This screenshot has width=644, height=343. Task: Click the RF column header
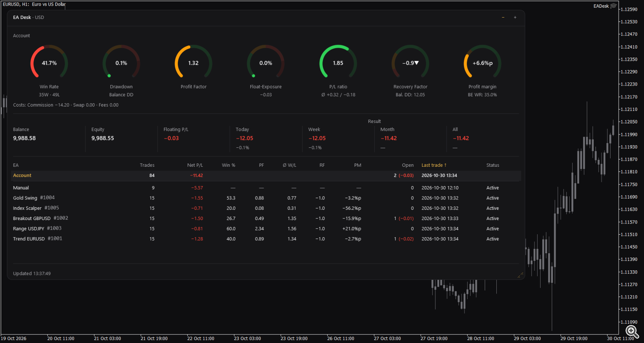coord(322,165)
